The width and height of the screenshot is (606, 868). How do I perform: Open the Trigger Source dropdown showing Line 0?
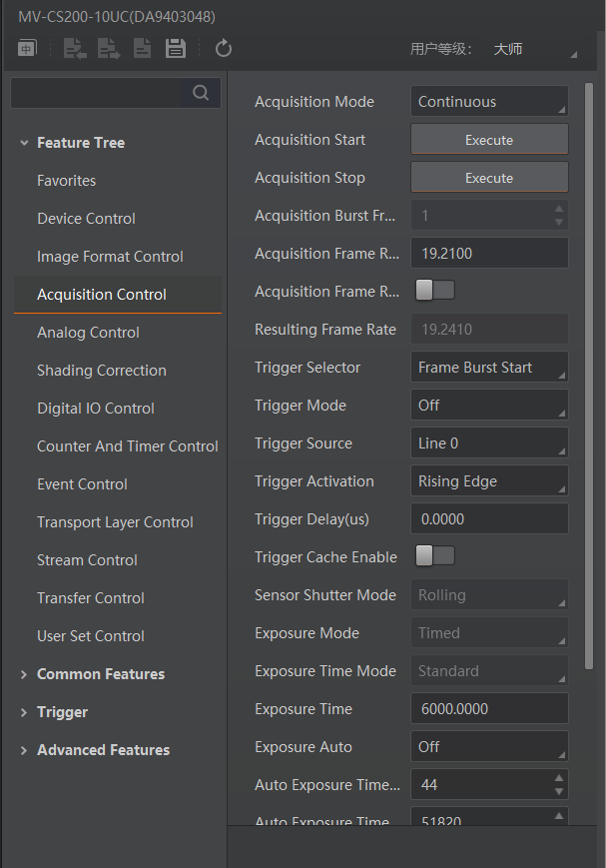point(489,442)
